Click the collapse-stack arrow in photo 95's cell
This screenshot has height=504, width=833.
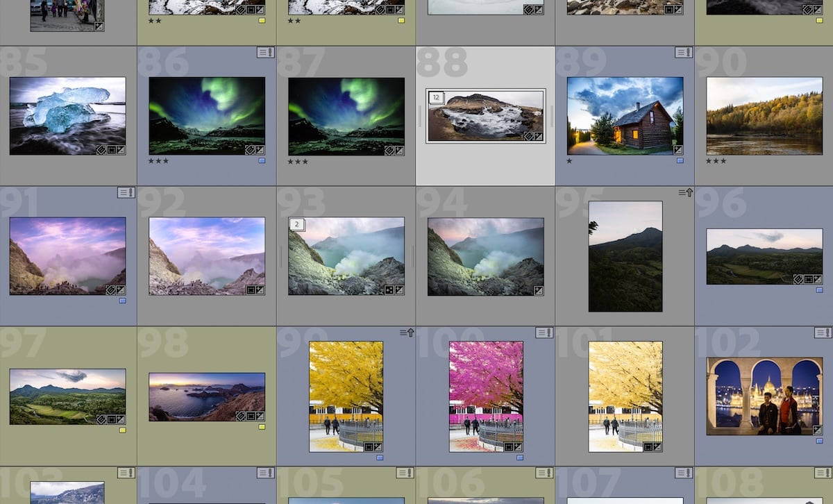[x=688, y=193]
